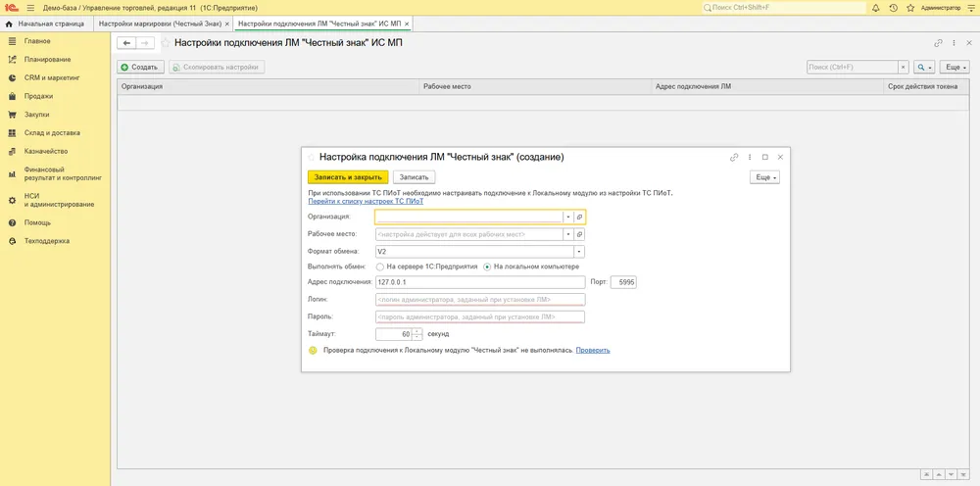The image size is (980, 486).
Task: Select На локальном компьютере radio
Action: (x=487, y=267)
